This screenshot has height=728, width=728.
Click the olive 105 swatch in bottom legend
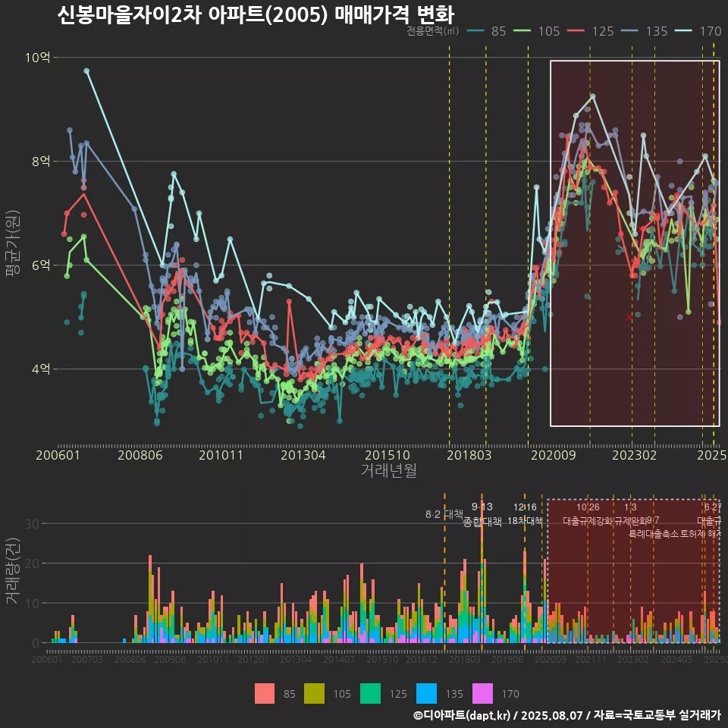314,694
